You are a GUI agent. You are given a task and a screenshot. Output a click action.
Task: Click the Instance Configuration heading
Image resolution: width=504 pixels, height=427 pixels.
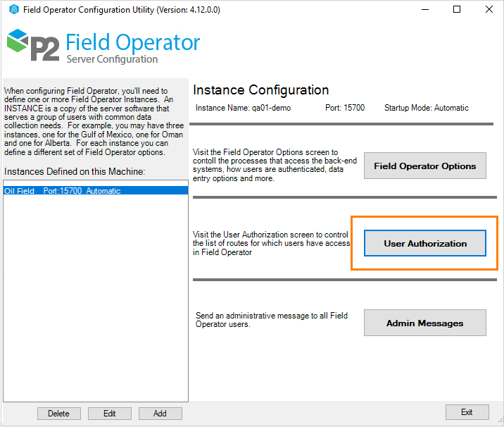[260, 90]
